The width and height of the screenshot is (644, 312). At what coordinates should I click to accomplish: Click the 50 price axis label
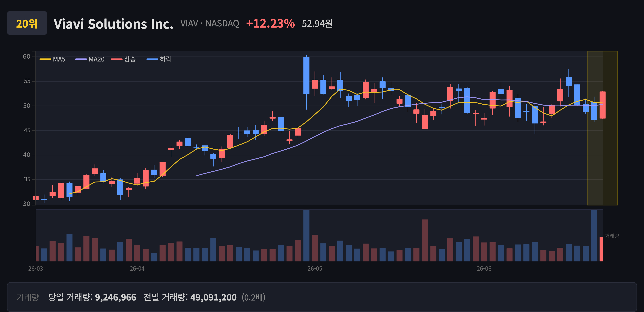point(26,106)
